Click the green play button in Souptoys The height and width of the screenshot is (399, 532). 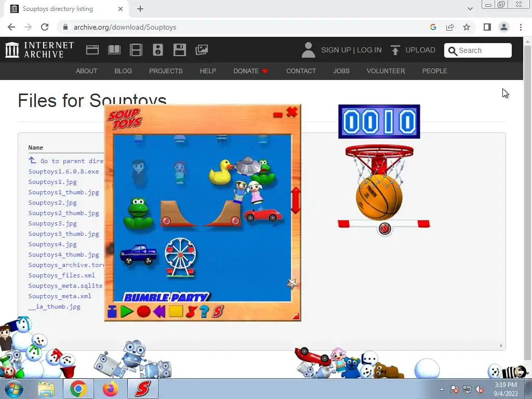[x=127, y=312]
